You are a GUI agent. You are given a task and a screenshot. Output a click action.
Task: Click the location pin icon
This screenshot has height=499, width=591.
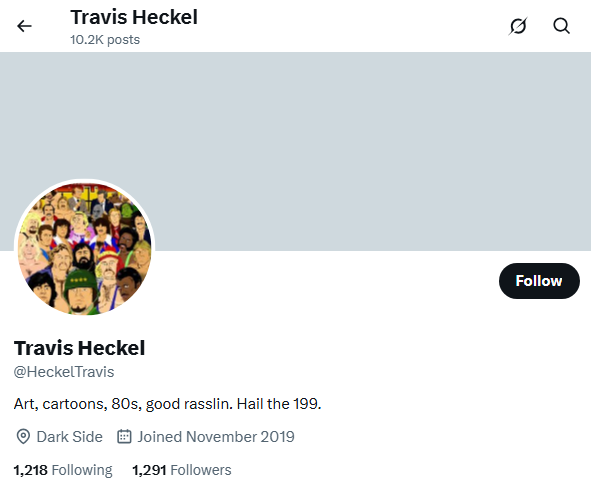(23, 437)
